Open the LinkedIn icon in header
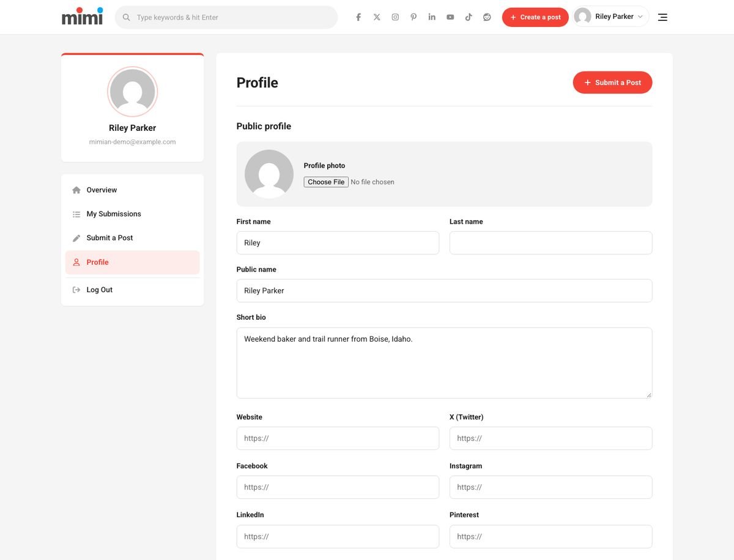 click(x=432, y=17)
